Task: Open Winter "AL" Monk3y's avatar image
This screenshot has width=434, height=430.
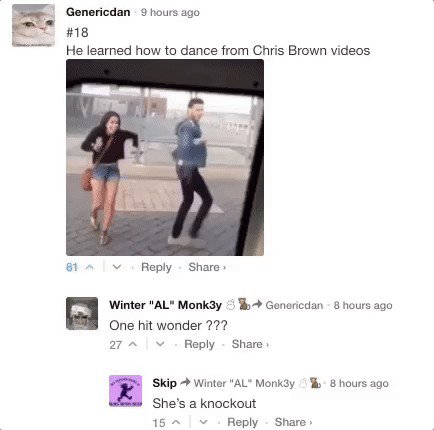Action: 82,313
